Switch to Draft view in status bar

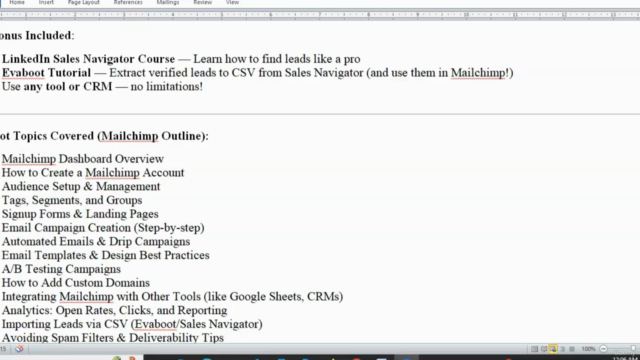(x=572, y=349)
